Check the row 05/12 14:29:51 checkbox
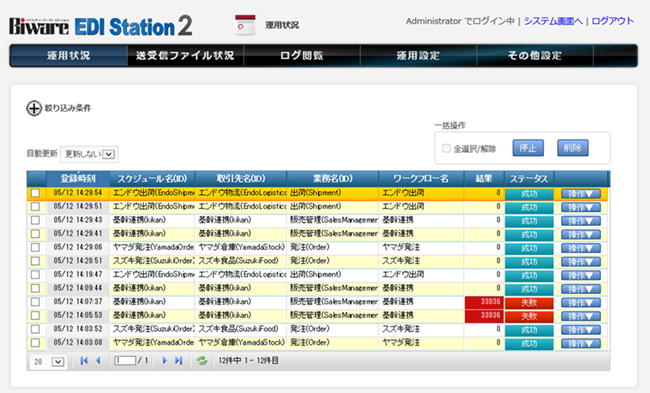Viewport: 650px width, 393px height. tap(36, 206)
